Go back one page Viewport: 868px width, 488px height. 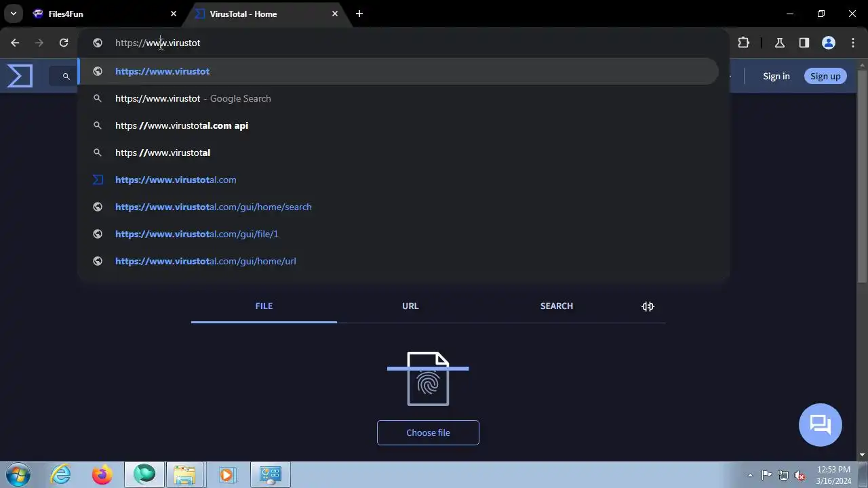point(15,43)
